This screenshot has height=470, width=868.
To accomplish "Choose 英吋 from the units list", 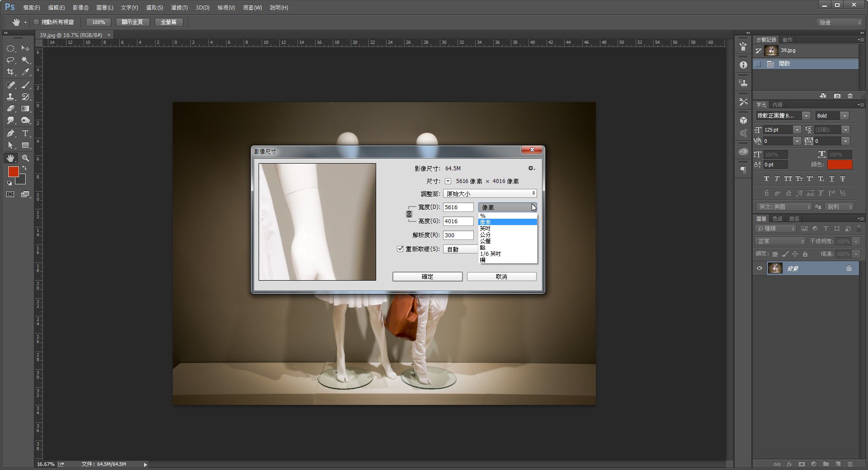I will pyautogui.click(x=508, y=229).
